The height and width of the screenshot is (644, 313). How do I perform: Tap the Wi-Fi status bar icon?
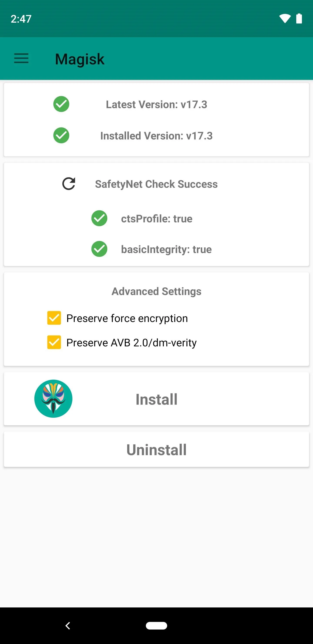pos(285,19)
